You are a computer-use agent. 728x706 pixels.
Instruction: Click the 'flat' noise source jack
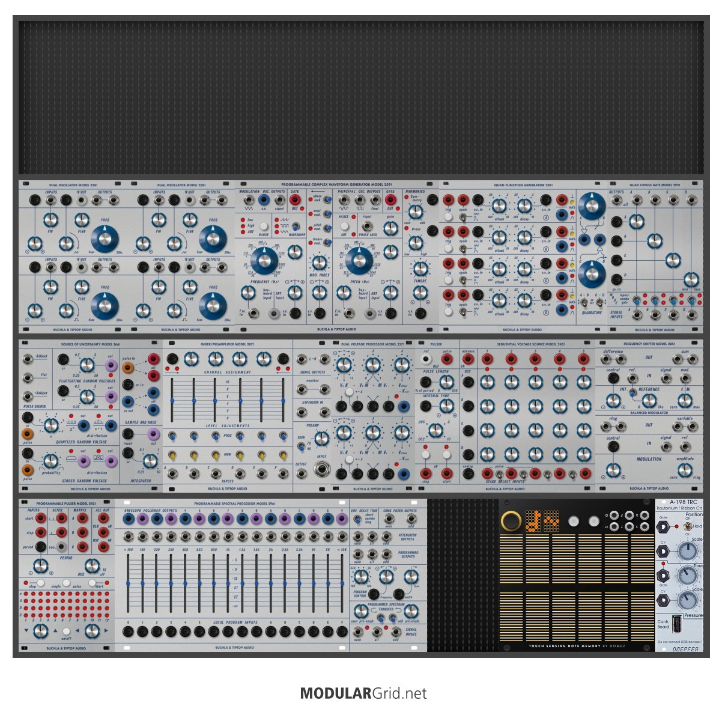tap(28, 378)
